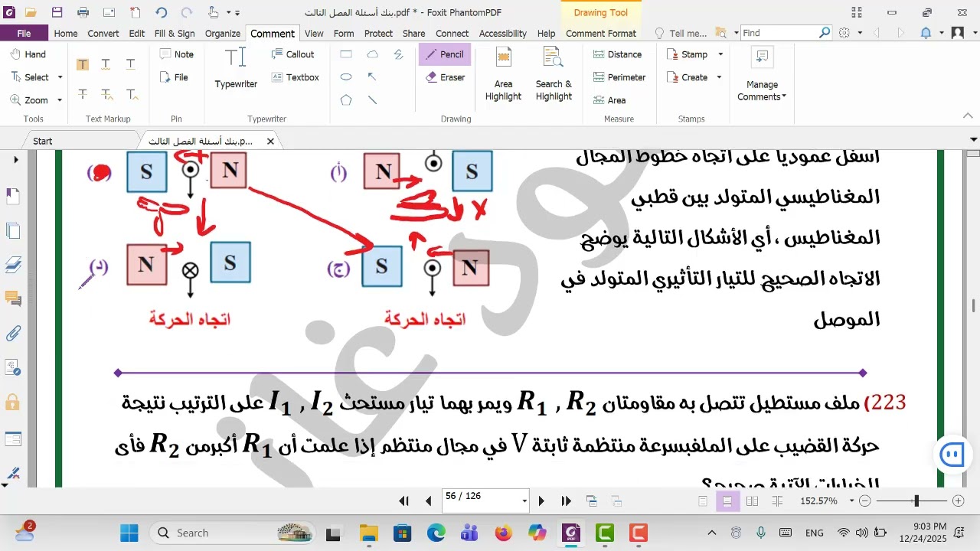Toggle Strikeout text markup

[82, 94]
